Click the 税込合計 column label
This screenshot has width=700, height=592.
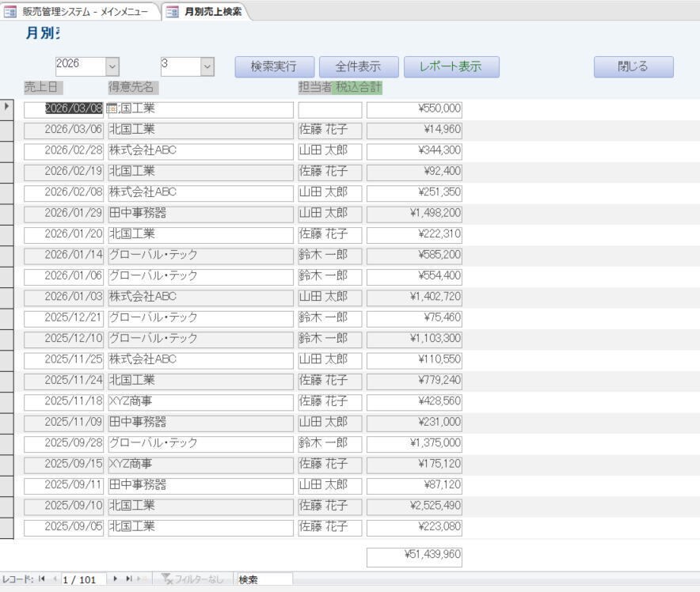coord(359,87)
